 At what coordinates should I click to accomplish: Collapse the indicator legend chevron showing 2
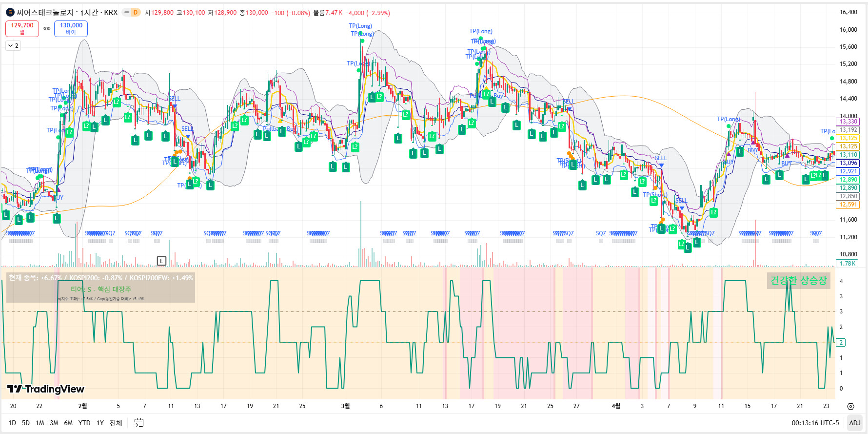13,45
